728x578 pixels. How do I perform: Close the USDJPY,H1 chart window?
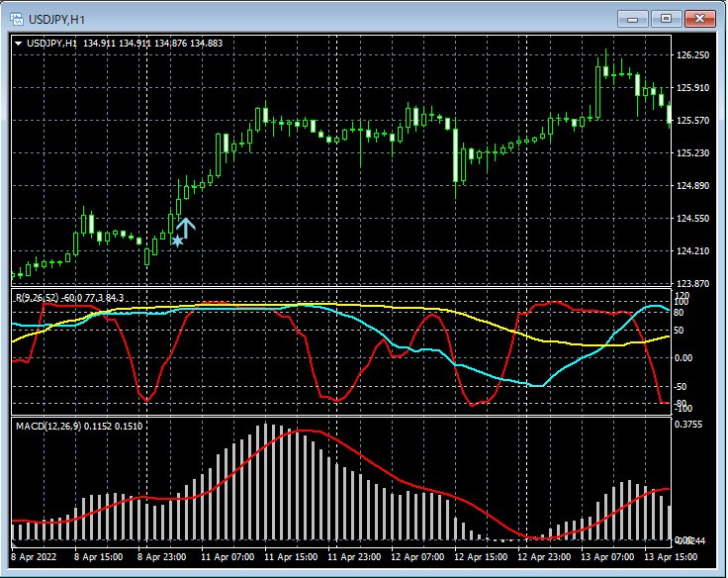[x=699, y=18]
